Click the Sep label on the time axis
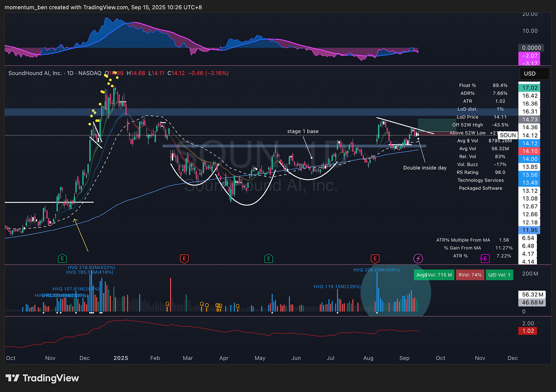This screenshot has width=556, height=392. [404, 358]
